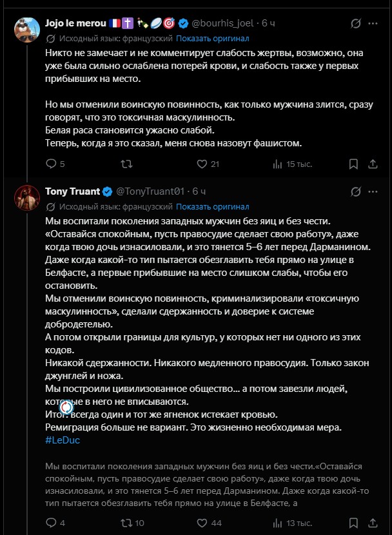Bookmark Jojo le merou's post
The height and width of the screenshot is (535, 392).
click(353, 164)
